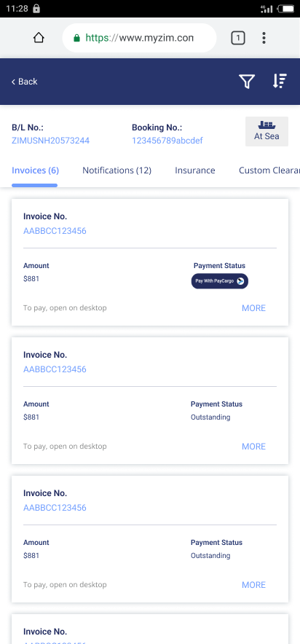Tap the browser home icon
Screen dimensions: 300x644
pos(39,38)
